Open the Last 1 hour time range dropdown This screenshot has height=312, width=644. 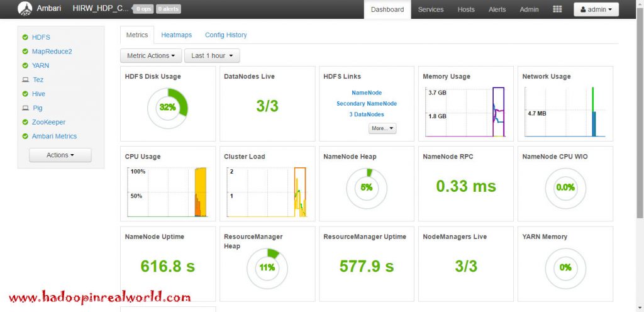point(212,55)
